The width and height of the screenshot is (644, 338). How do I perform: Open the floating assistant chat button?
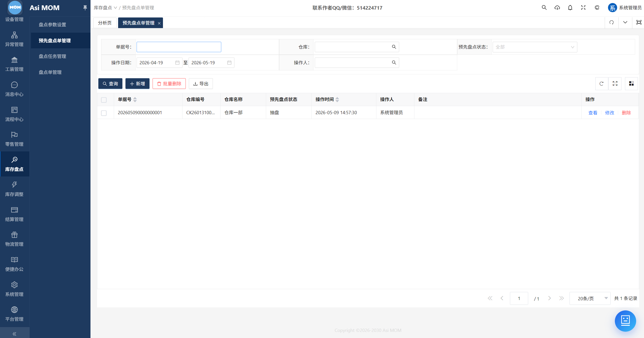point(625,321)
